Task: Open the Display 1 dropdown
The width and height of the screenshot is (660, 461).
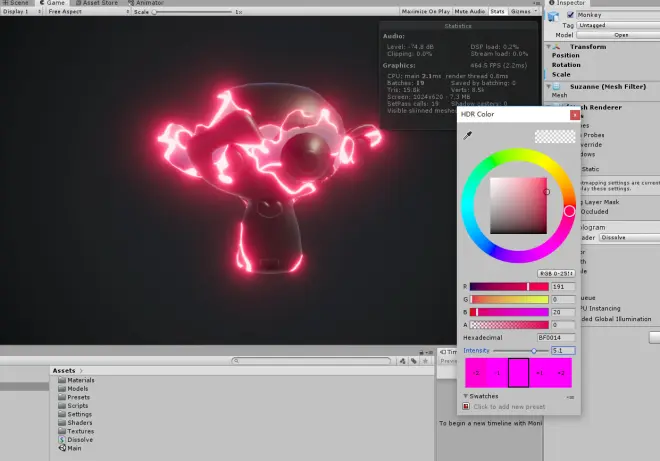Action: tap(21, 12)
